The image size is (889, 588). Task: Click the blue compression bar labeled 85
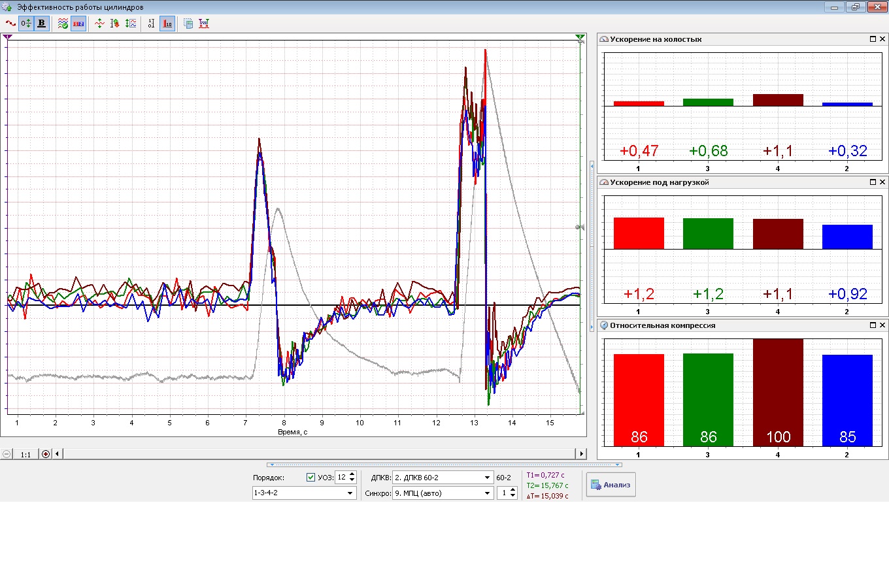point(847,400)
